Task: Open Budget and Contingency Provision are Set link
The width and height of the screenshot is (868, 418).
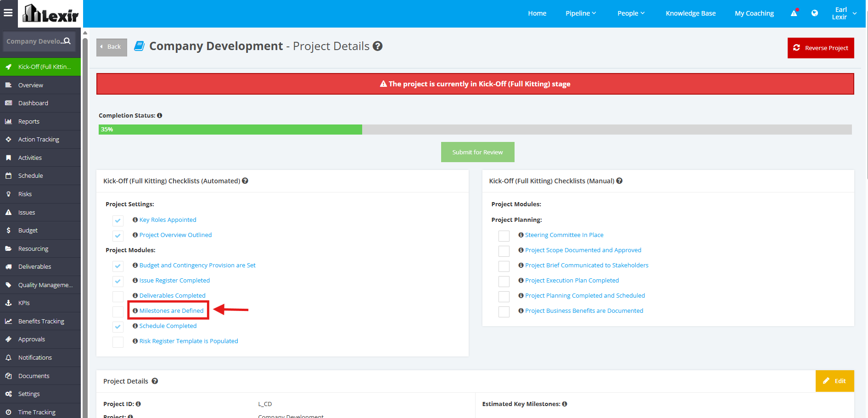Action: (x=197, y=265)
